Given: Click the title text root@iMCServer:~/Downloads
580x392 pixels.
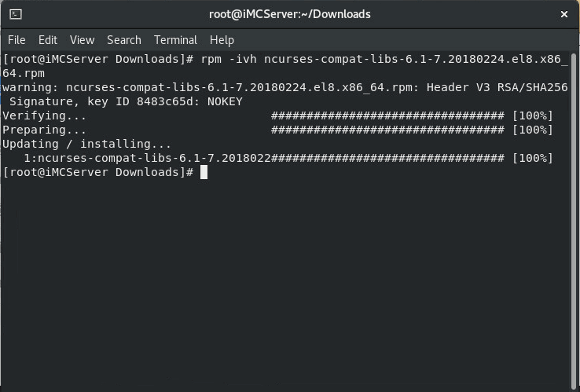Looking at the screenshot, I should (x=290, y=14).
